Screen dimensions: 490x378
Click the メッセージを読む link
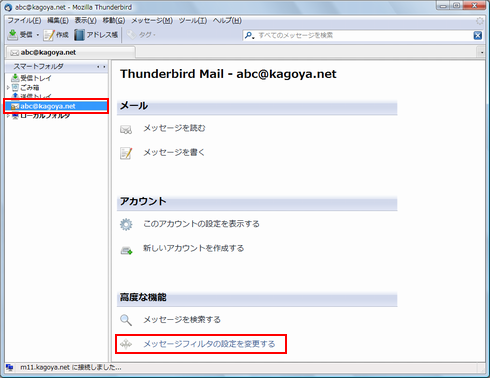pyautogui.click(x=174, y=128)
